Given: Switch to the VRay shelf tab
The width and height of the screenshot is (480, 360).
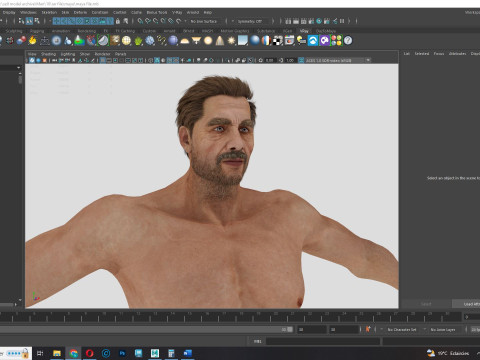Looking at the screenshot, I should pyautogui.click(x=304, y=31).
